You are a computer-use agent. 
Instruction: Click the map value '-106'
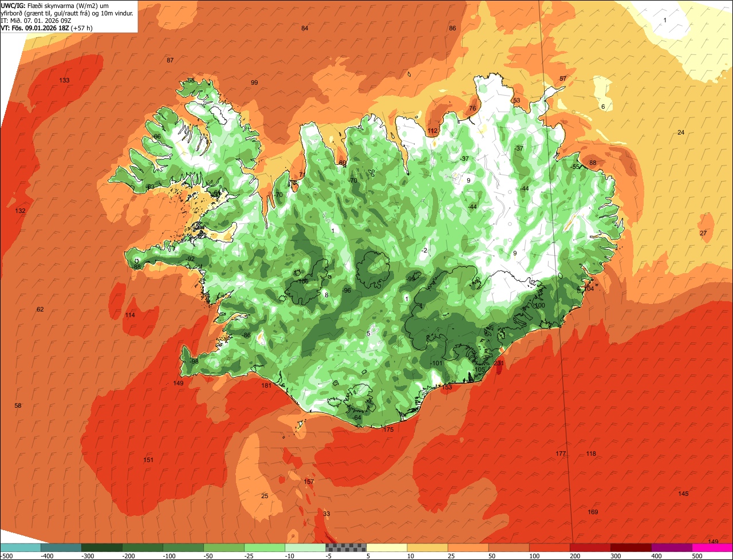click(302, 282)
